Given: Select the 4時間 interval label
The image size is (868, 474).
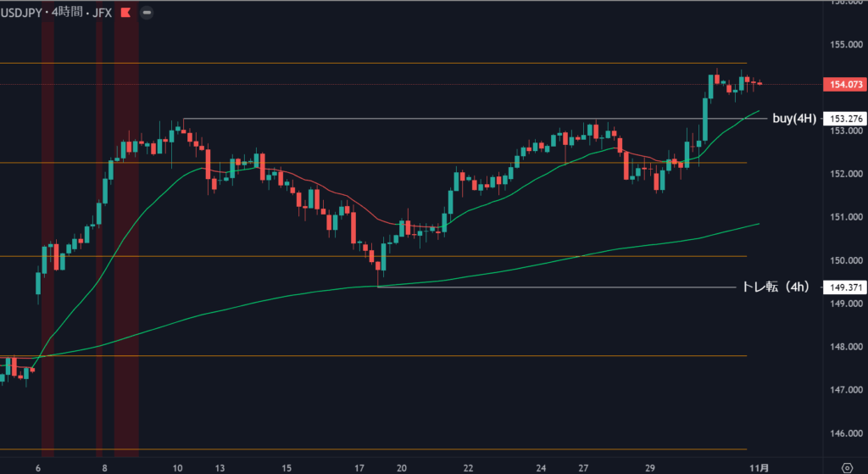Looking at the screenshot, I should tap(69, 13).
